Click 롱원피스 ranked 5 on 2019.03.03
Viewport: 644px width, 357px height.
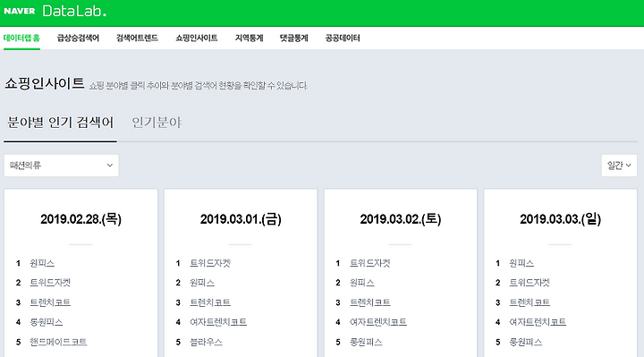[x=526, y=342]
